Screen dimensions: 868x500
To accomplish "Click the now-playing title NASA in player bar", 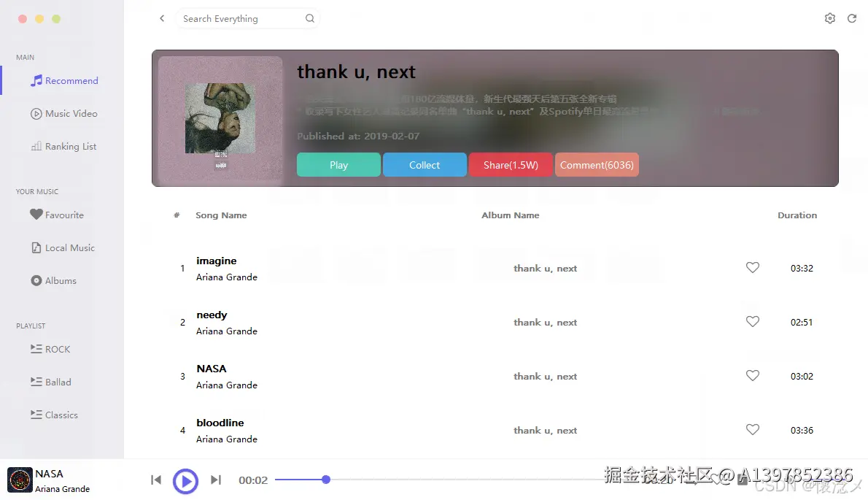I will (x=50, y=474).
